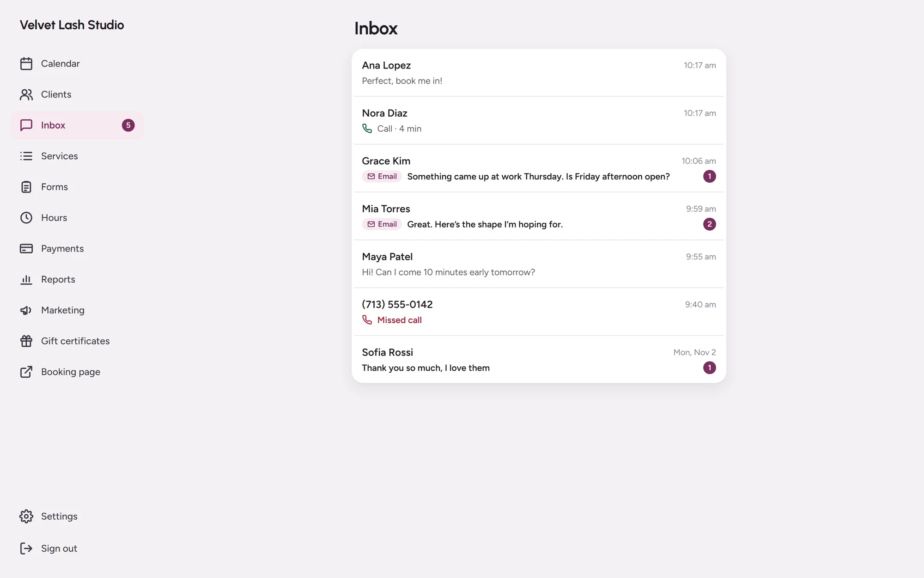Click the Calendar icon in sidebar
This screenshot has width=924, height=578.
26,64
